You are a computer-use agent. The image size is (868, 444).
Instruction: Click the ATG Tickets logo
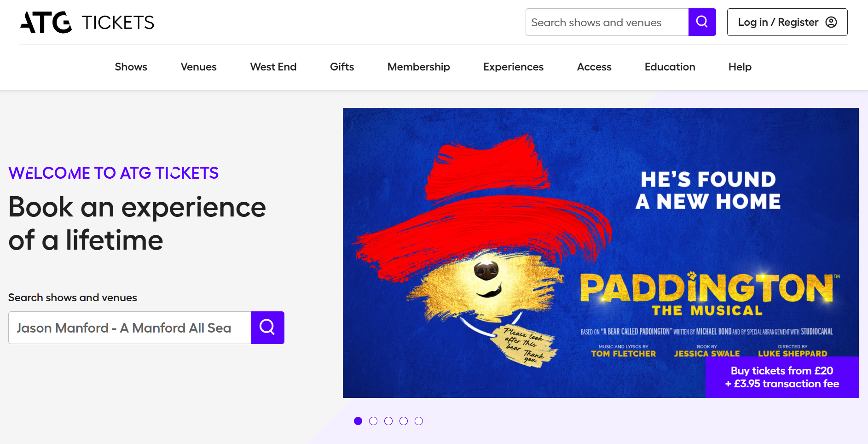[x=87, y=22]
